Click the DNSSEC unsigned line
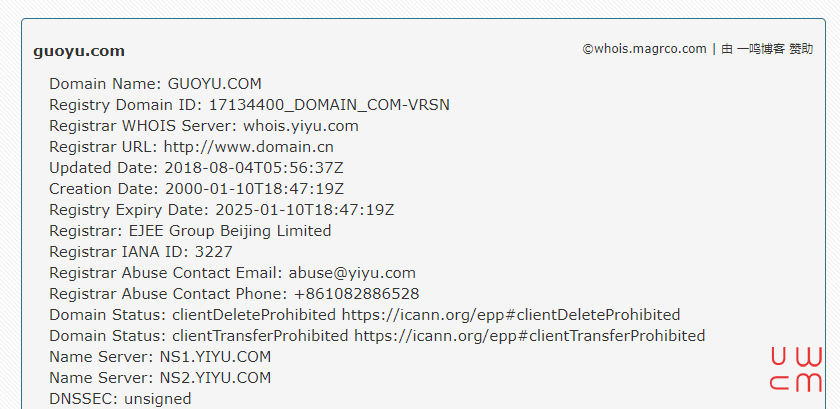 [x=120, y=399]
